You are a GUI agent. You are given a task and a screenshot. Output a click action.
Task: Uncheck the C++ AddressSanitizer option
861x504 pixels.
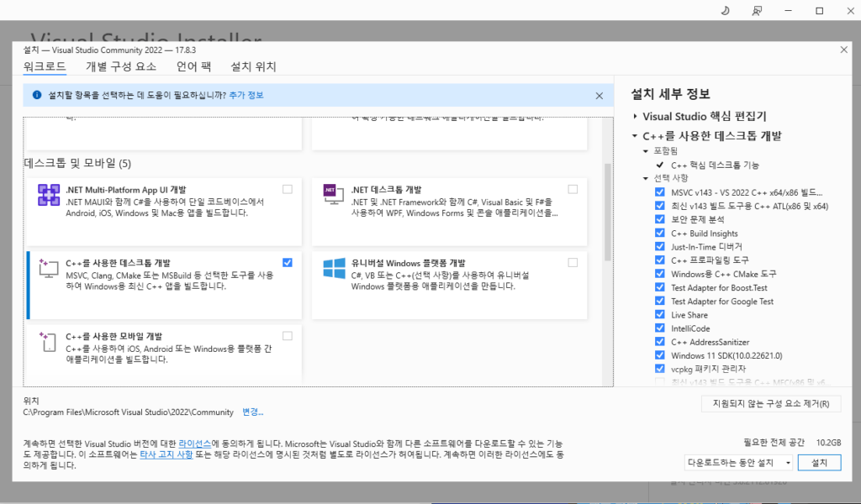point(659,341)
